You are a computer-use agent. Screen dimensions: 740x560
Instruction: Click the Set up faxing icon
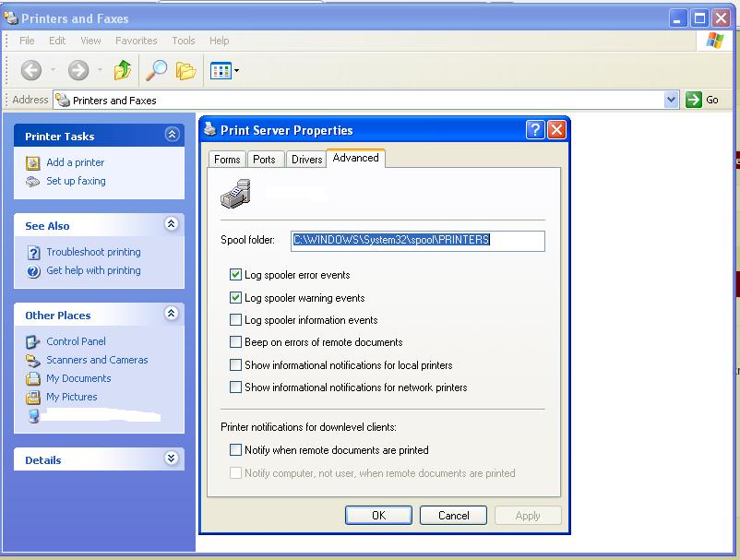pos(32,181)
